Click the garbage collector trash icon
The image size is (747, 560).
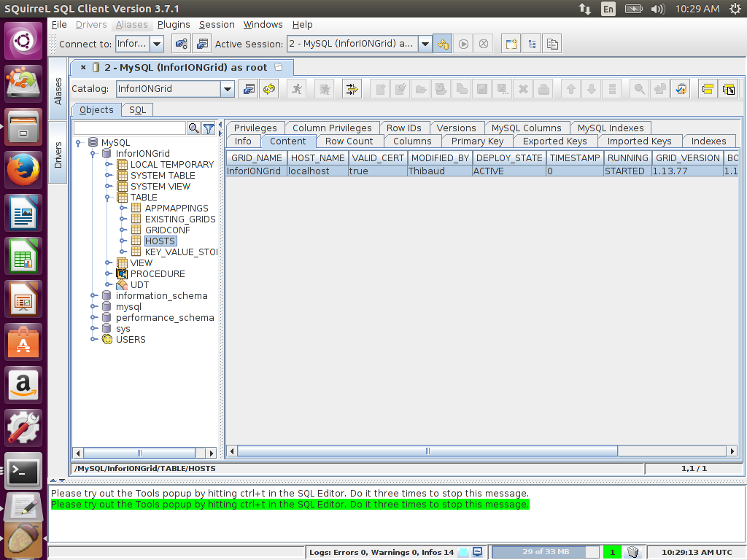pos(633,552)
